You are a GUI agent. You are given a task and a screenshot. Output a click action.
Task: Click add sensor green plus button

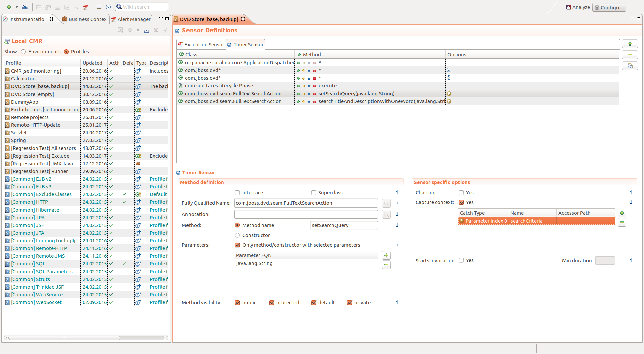click(630, 44)
